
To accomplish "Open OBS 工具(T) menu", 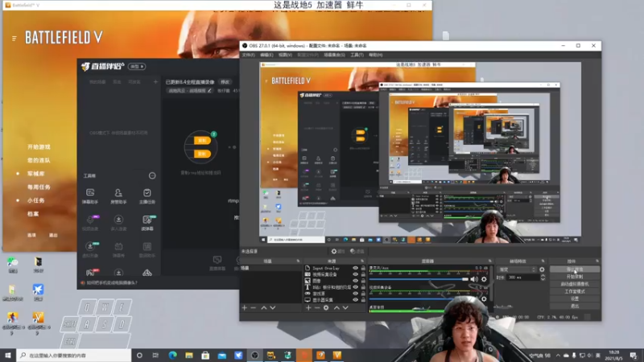I will pos(357,55).
